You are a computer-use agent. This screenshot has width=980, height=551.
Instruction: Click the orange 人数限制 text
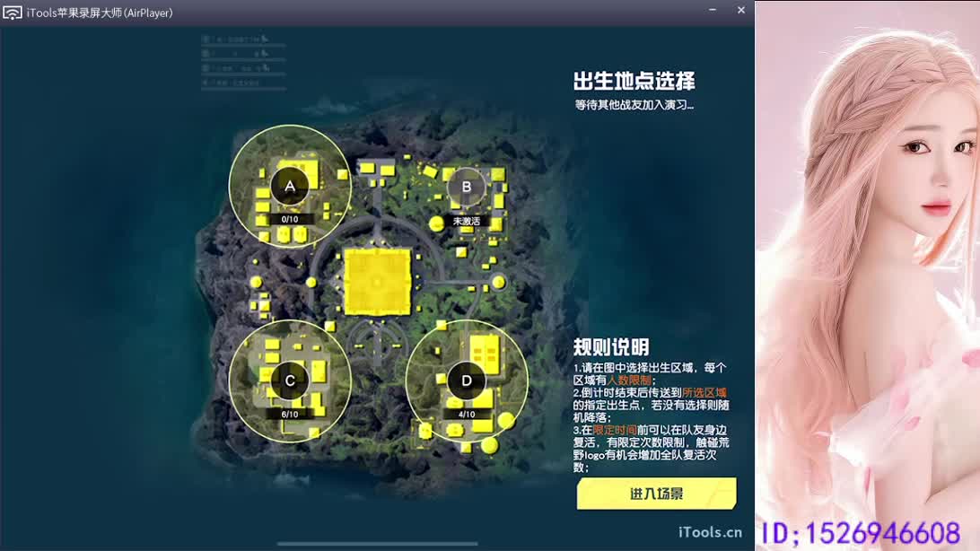click(629, 380)
